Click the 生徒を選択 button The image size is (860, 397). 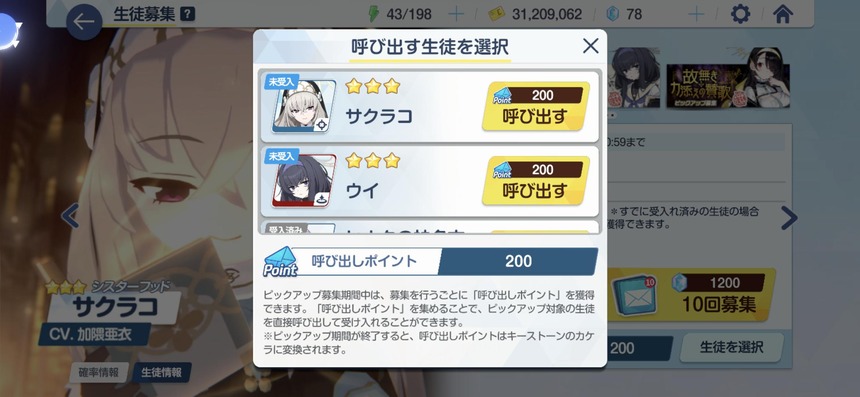(732, 347)
